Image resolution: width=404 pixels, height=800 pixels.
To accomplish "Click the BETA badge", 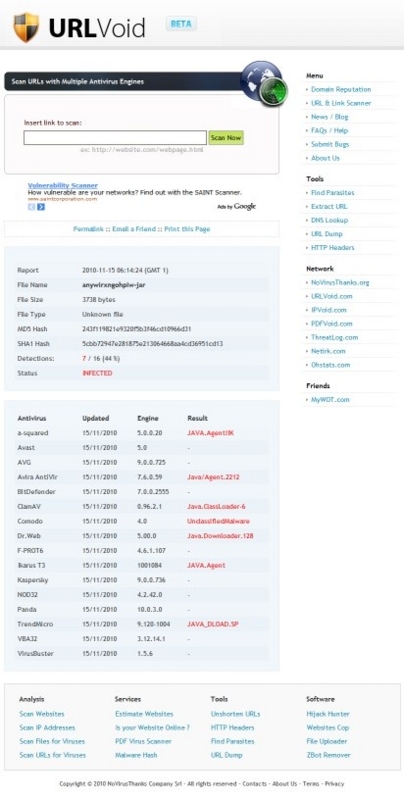I will pyautogui.click(x=181, y=24).
